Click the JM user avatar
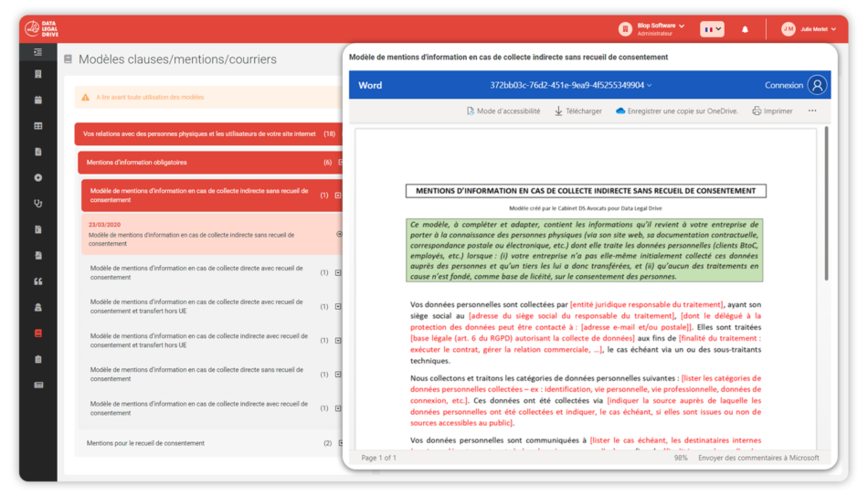The image size is (868, 497). tap(788, 29)
